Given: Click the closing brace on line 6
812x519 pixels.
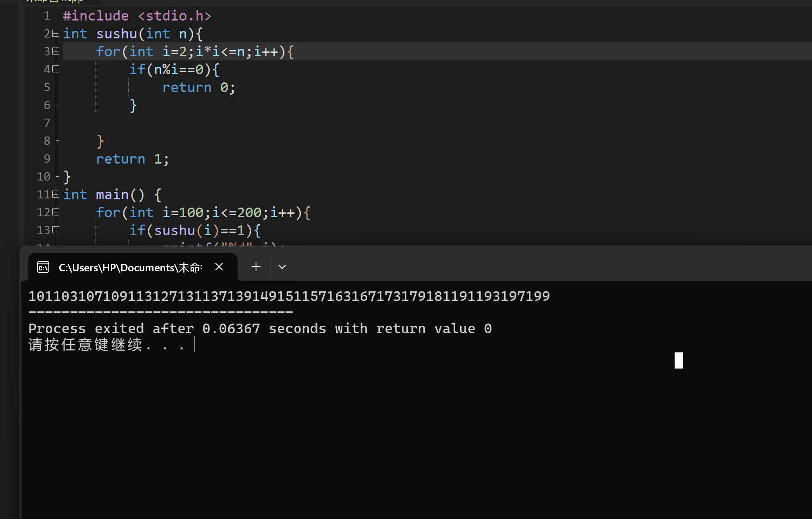Looking at the screenshot, I should 133,106.
